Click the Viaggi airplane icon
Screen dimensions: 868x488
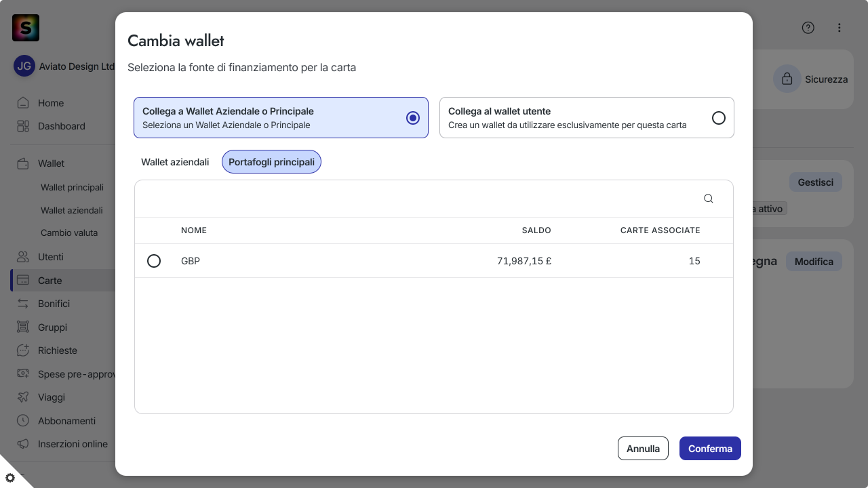(23, 397)
